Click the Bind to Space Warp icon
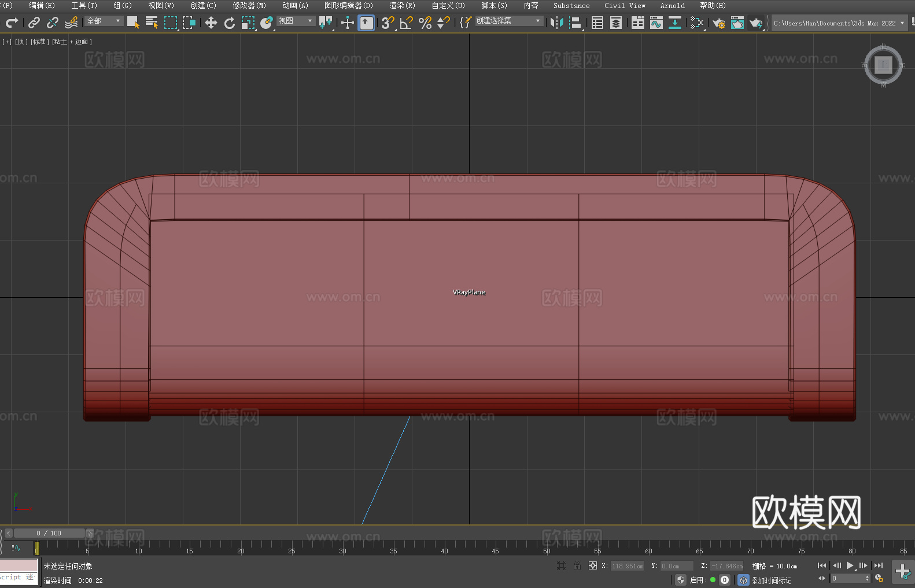Image resolution: width=915 pixels, height=588 pixels. click(71, 23)
